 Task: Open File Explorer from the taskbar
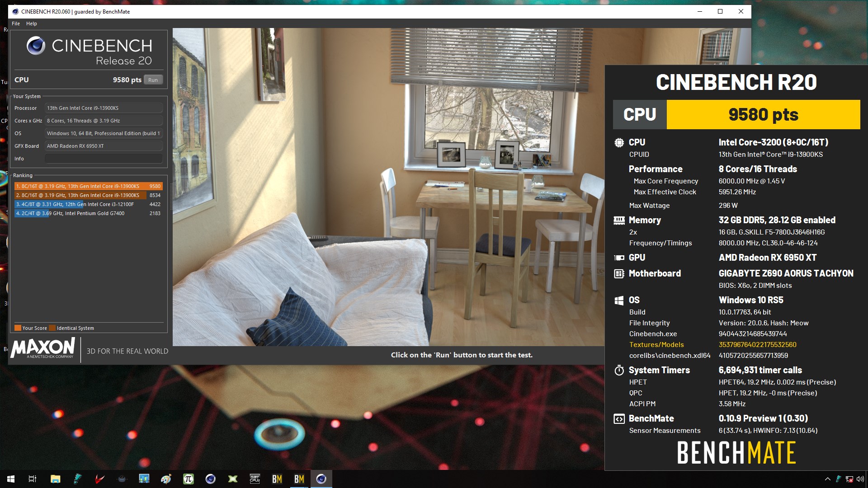pyautogui.click(x=55, y=479)
